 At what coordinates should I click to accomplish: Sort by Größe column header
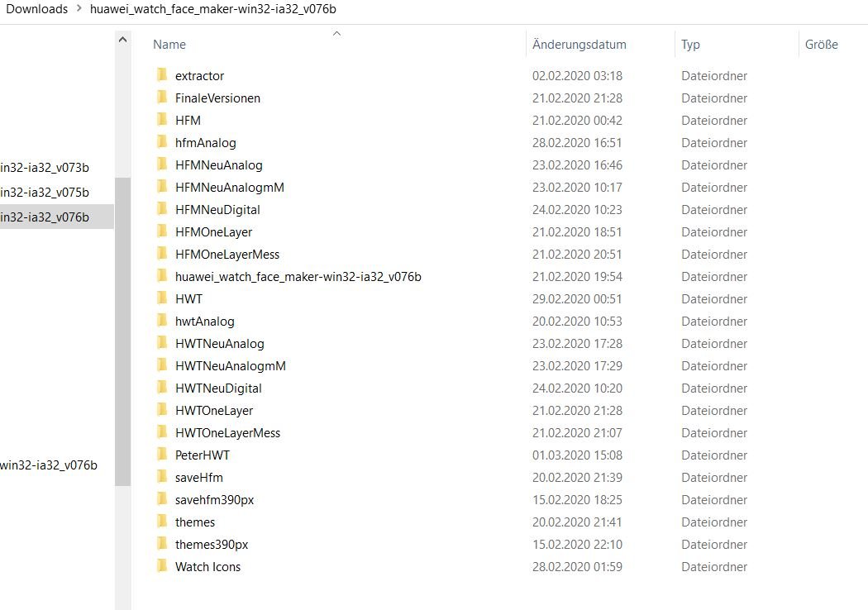822,45
